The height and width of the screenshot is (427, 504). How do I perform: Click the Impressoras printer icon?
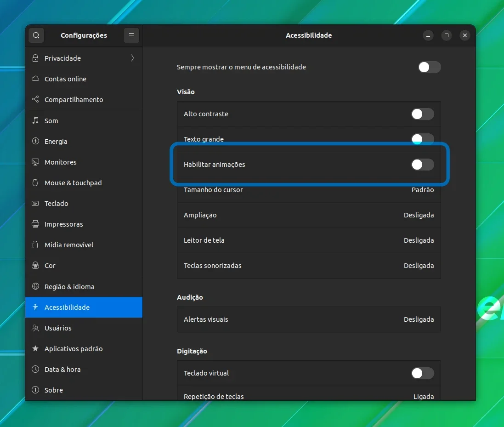point(35,224)
